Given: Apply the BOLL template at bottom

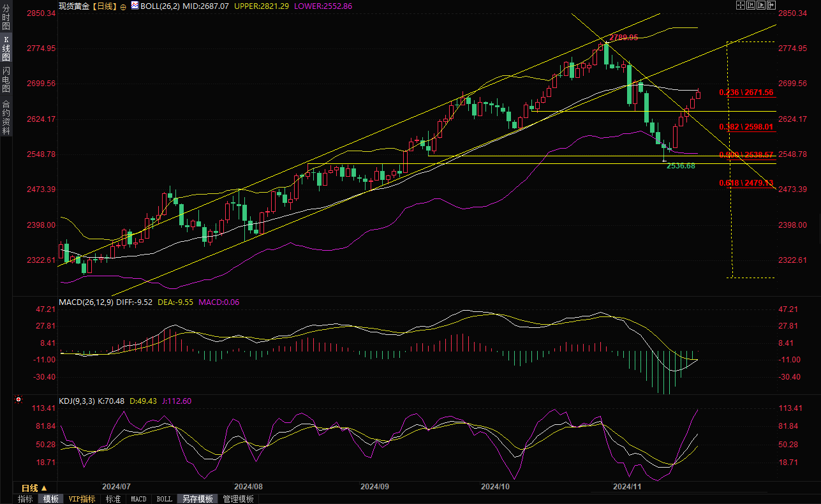Looking at the screenshot, I should [x=164, y=499].
